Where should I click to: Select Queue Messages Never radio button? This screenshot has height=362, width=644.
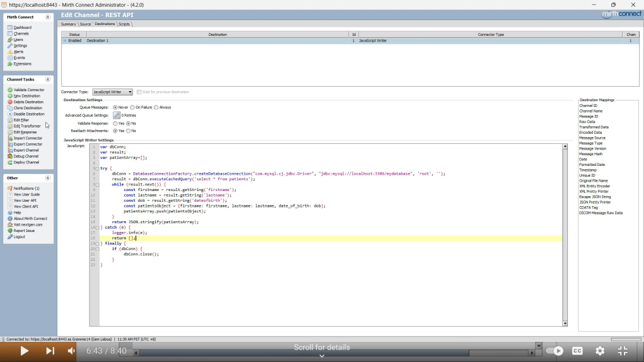coord(115,107)
